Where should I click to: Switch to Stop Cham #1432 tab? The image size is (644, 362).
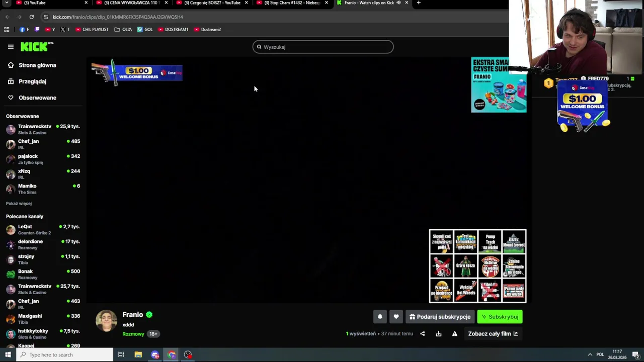[292, 3]
